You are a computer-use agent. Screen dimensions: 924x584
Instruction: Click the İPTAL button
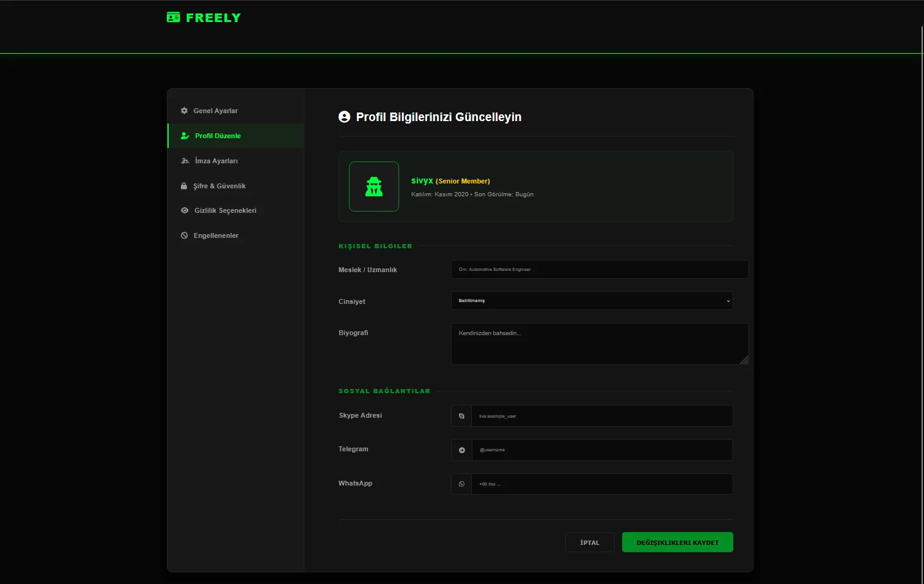coord(590,542)
